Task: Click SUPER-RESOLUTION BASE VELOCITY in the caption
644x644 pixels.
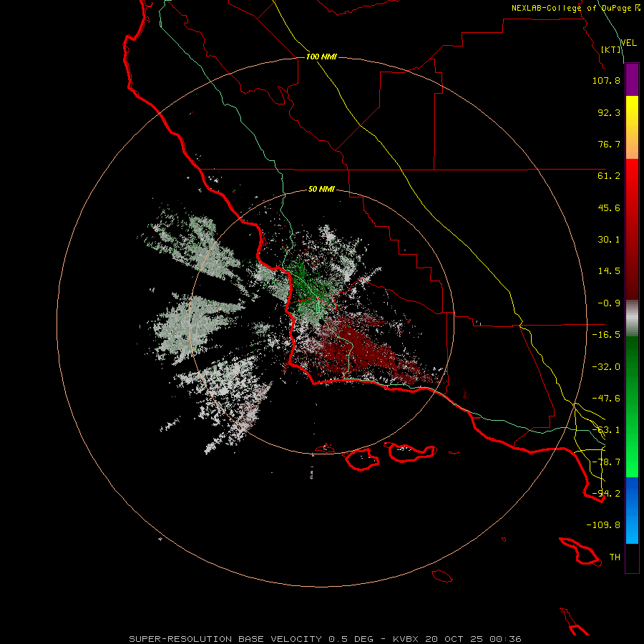Action: click(225, 639)
